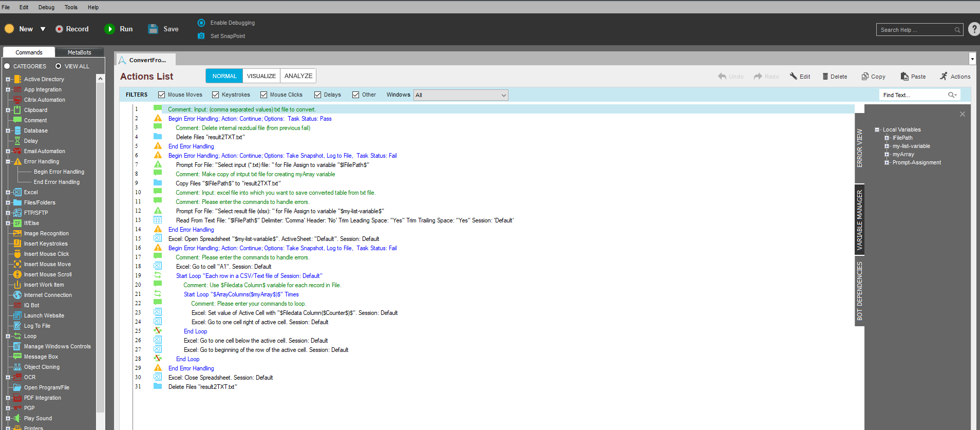Click the Paste clipboard icon
The width and height of the screenshot is (980, 430).
[x=904, y=77]
